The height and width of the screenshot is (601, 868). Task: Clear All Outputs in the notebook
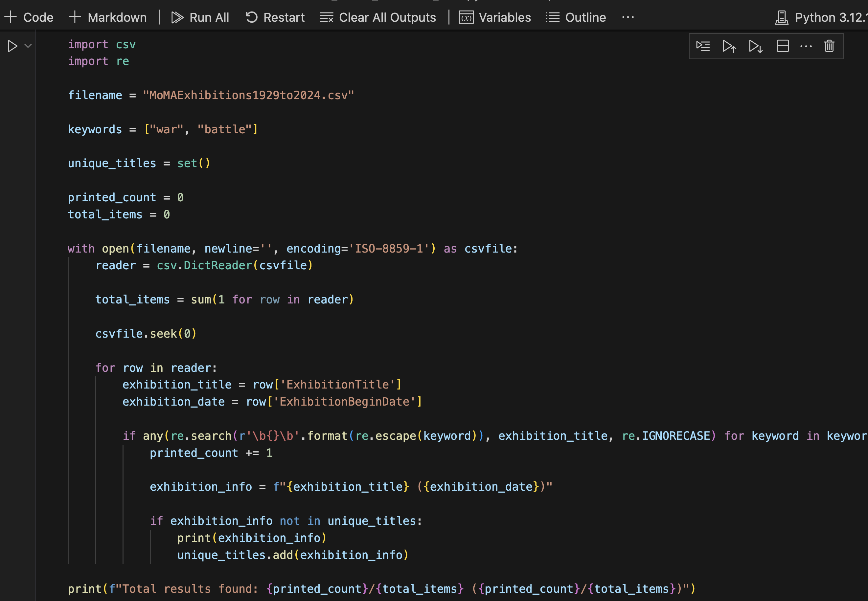click(x=378, y=17)
